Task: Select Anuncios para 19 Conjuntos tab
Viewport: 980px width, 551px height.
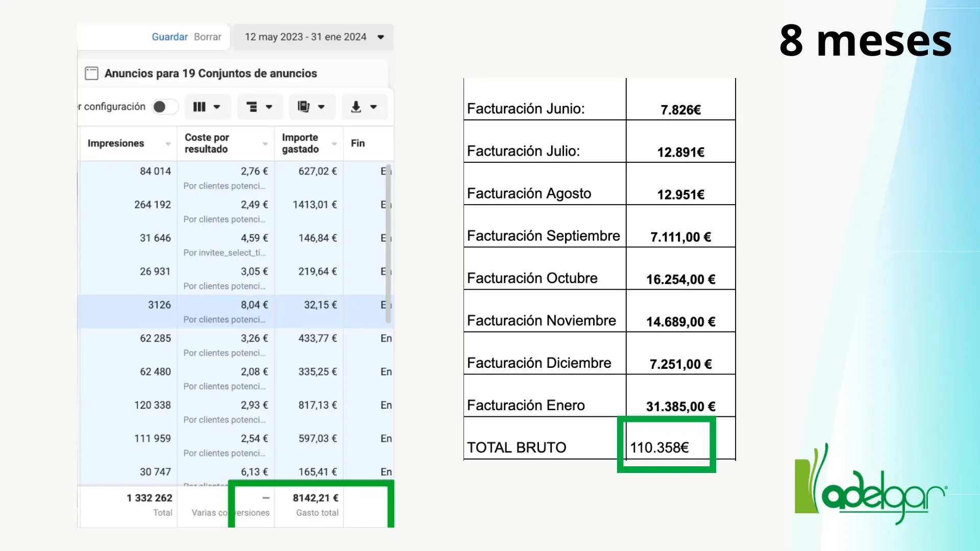Action: 210,73
